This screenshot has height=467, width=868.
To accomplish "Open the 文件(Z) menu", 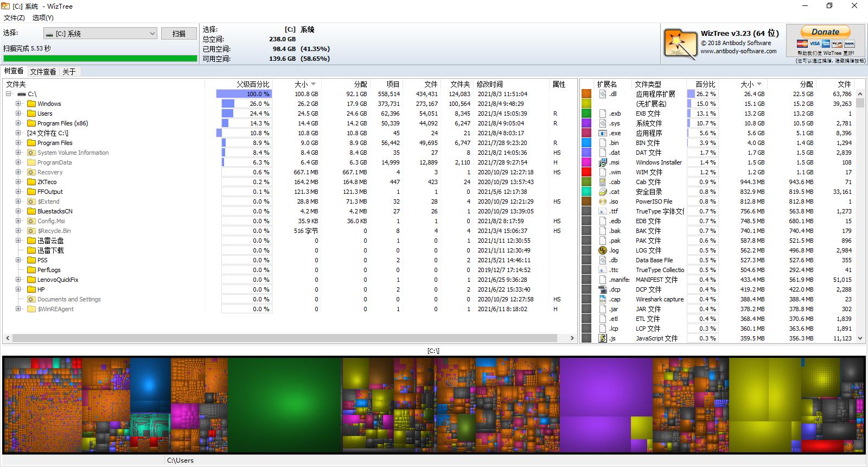I will coord(14,17).
